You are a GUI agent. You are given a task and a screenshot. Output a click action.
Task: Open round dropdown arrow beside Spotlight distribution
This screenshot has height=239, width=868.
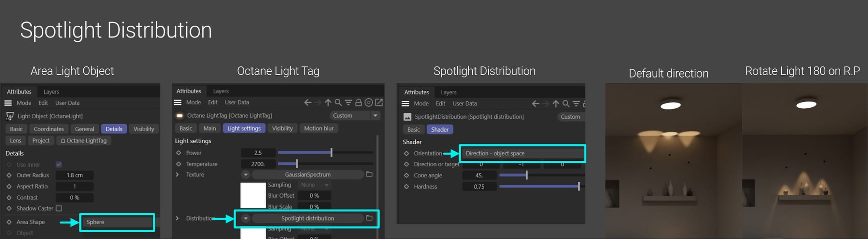pyautogui.click(x=246, y=218)
